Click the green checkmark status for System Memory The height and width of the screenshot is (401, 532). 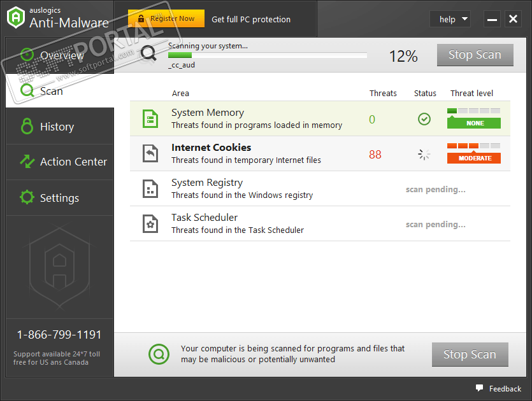click(x=424, y=119)
